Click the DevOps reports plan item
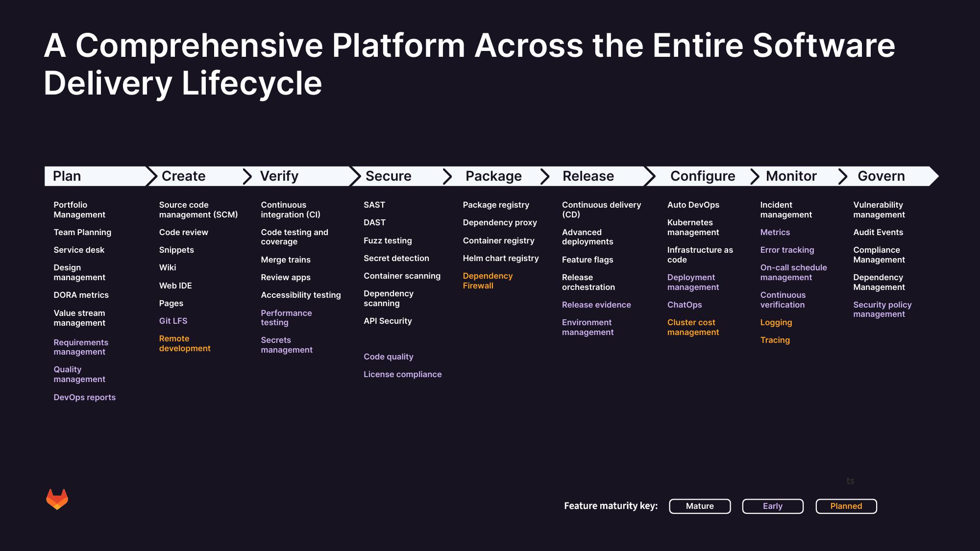 pos(84,397)
